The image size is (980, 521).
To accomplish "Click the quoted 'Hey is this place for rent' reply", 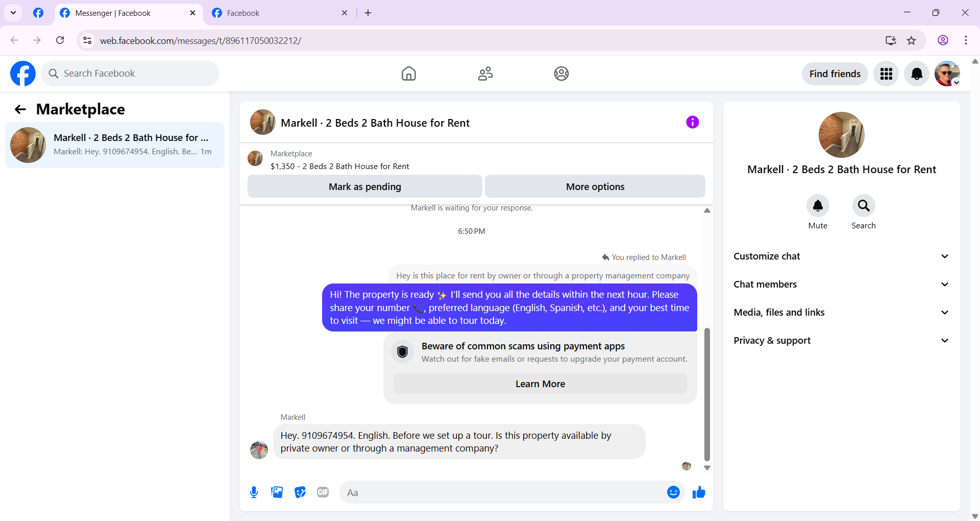I will [x=543, y=276].
